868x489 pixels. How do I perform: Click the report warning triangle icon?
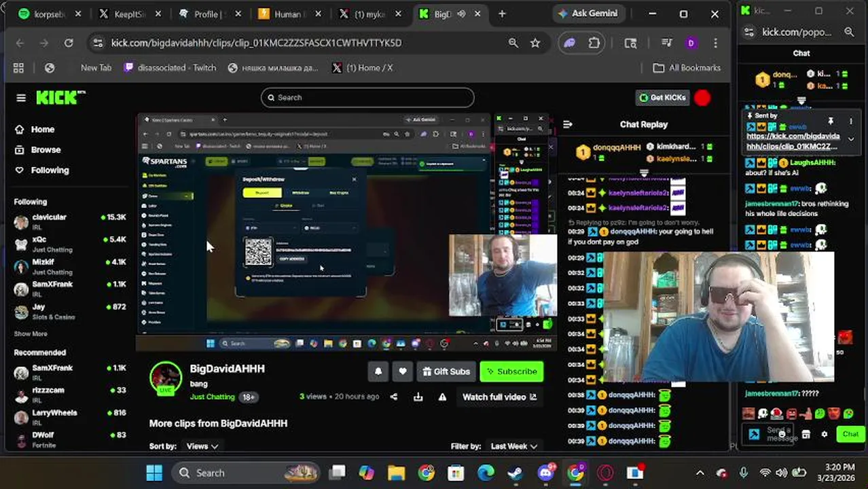pyautogui.click(x=443, y=397)
